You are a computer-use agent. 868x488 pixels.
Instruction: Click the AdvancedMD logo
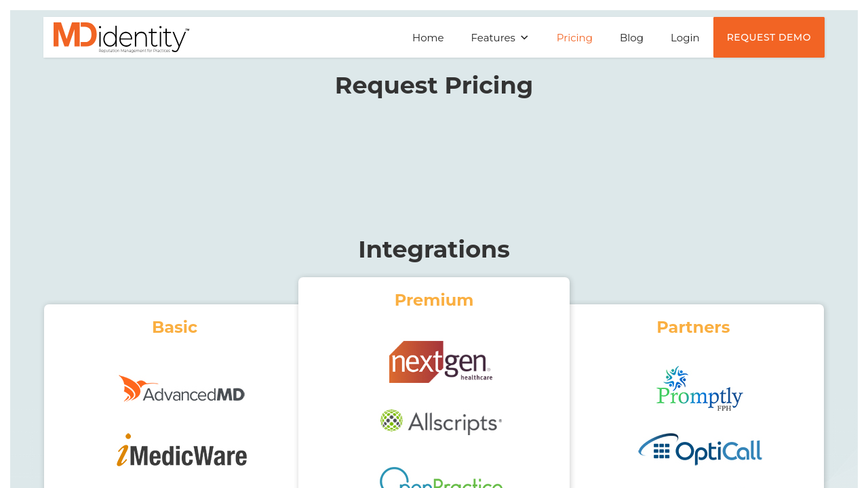pos(182,389)
